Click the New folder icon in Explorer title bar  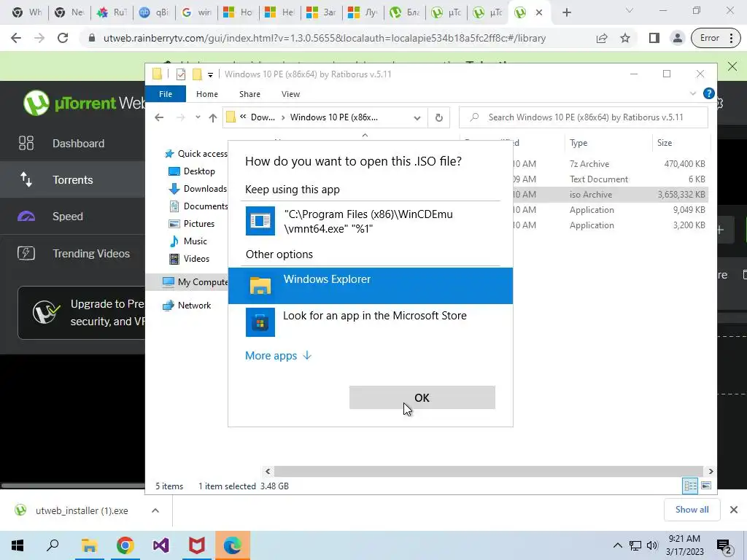tap(197, 74)
